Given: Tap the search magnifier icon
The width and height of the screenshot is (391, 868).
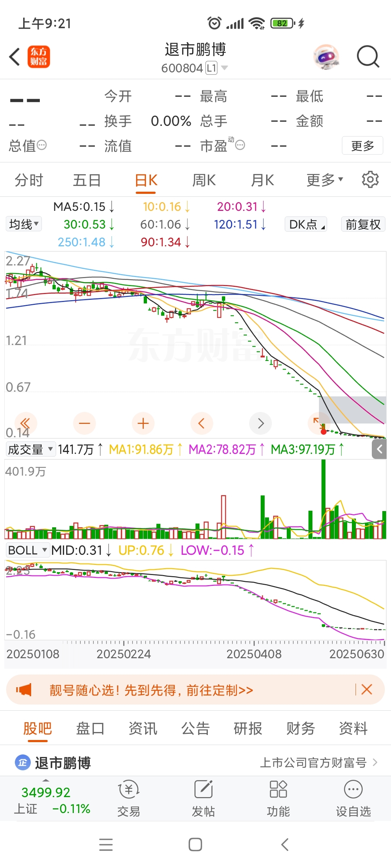Looking at the screenshot, I should coord(368,57).
